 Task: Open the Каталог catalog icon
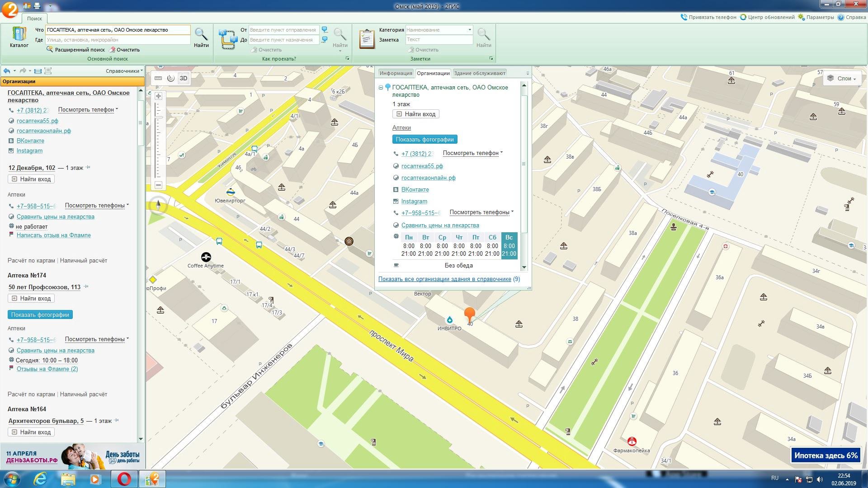(x=19, y=38)
